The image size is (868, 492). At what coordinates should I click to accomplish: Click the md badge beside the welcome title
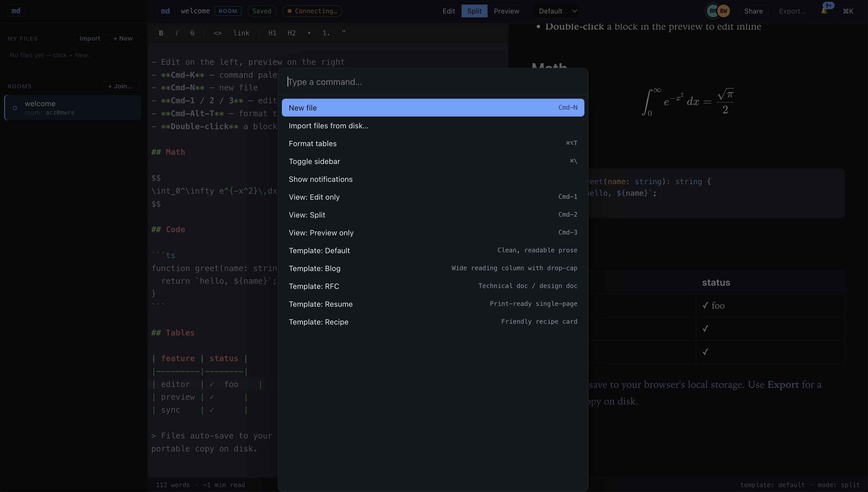coord(165,11)
